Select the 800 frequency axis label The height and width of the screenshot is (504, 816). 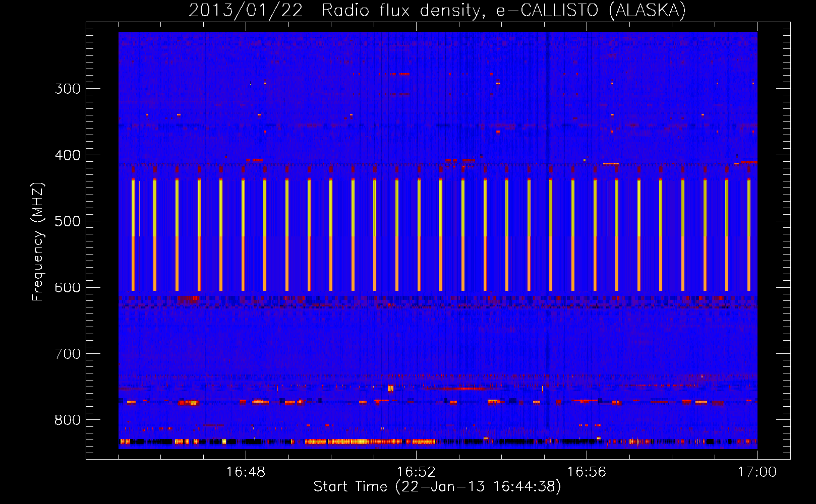[68, 420]
